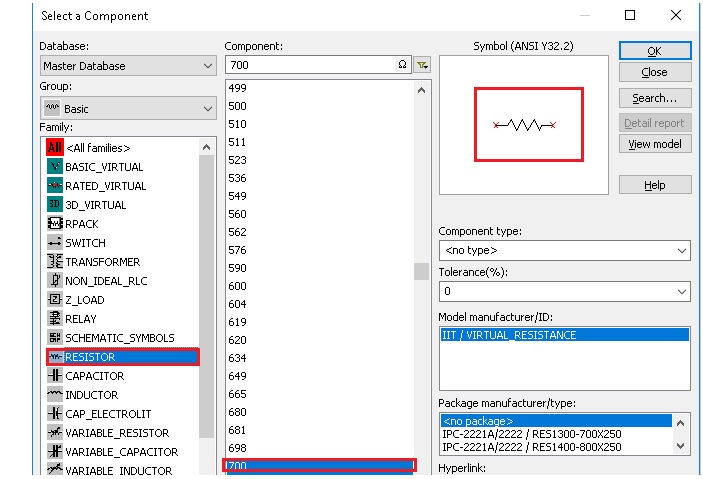Select the RESISTOR family icon
Viewport: 703px width, 479px height.
coord(56,357)
